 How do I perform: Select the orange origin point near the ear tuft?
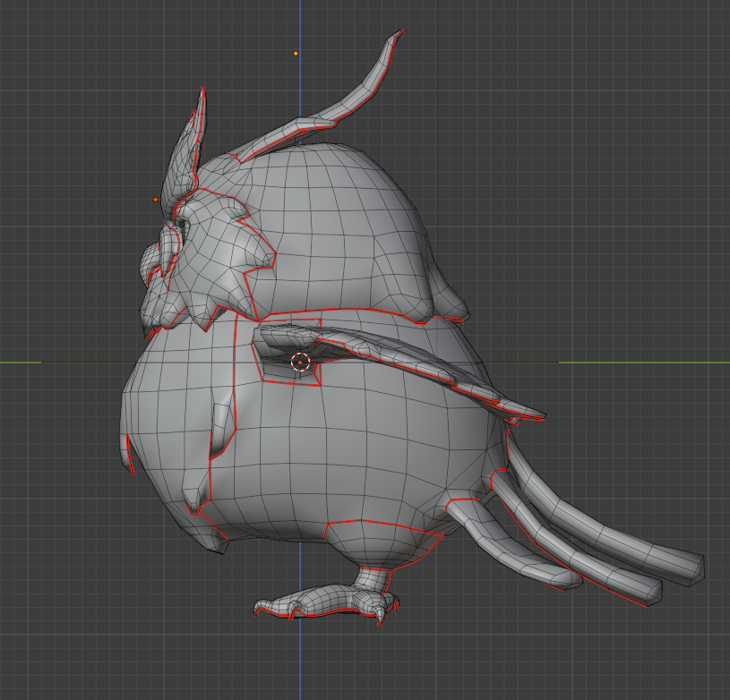156,200
